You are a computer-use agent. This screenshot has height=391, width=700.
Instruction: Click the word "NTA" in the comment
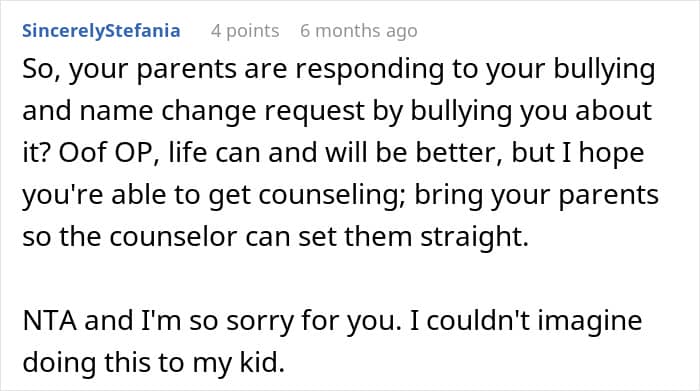50,320
